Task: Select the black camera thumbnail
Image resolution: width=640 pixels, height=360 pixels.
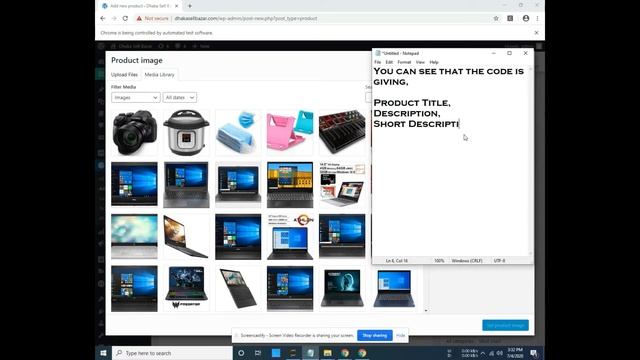Action: pyautogui.click(x=134, y=132)
